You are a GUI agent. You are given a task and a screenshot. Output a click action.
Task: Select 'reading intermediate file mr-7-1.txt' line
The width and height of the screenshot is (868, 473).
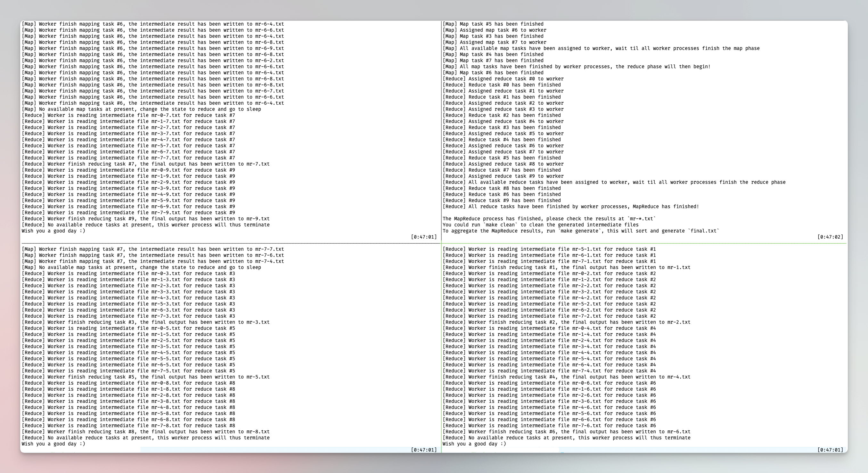click(x=549, y=261)
